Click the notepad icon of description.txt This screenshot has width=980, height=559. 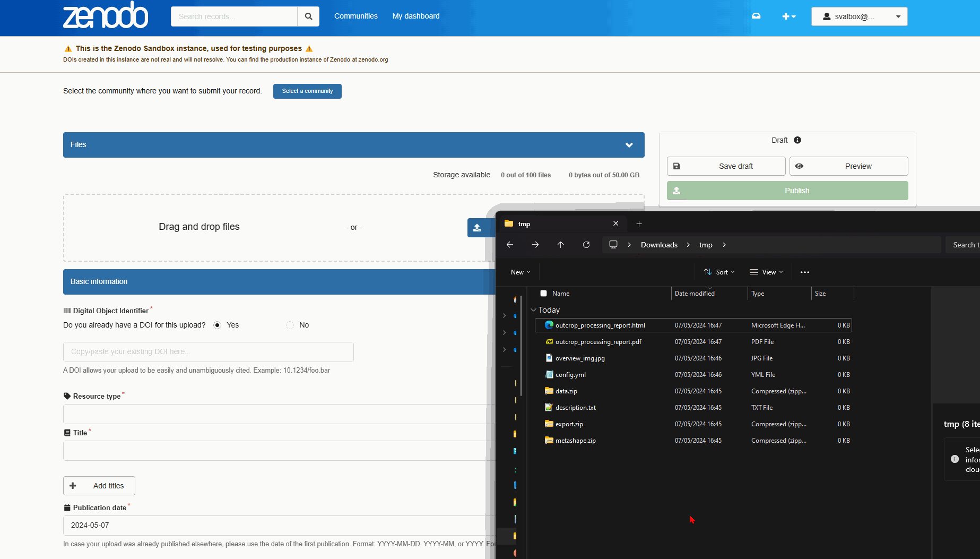(549, 407)
